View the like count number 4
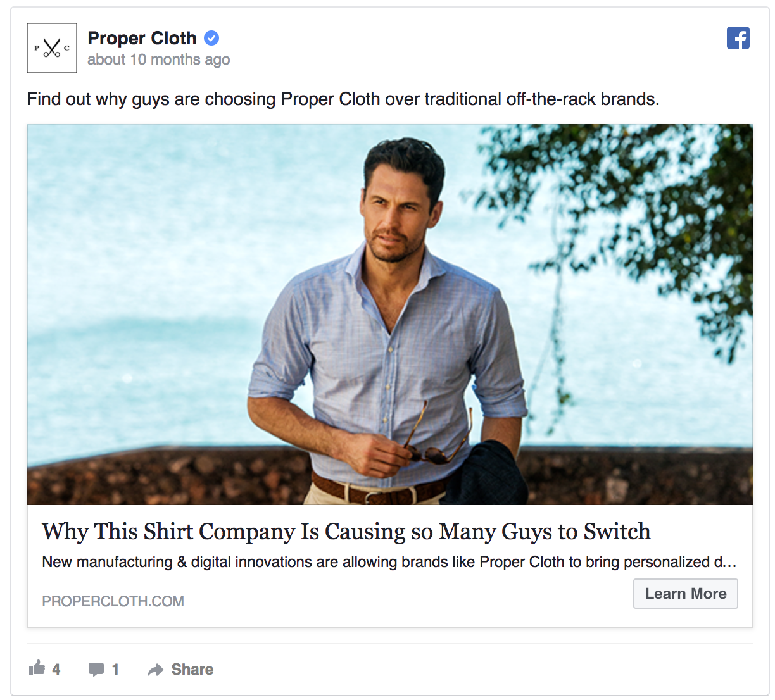Image resolution: width=775 pixels, height=700 pixels. coord(56,670)
